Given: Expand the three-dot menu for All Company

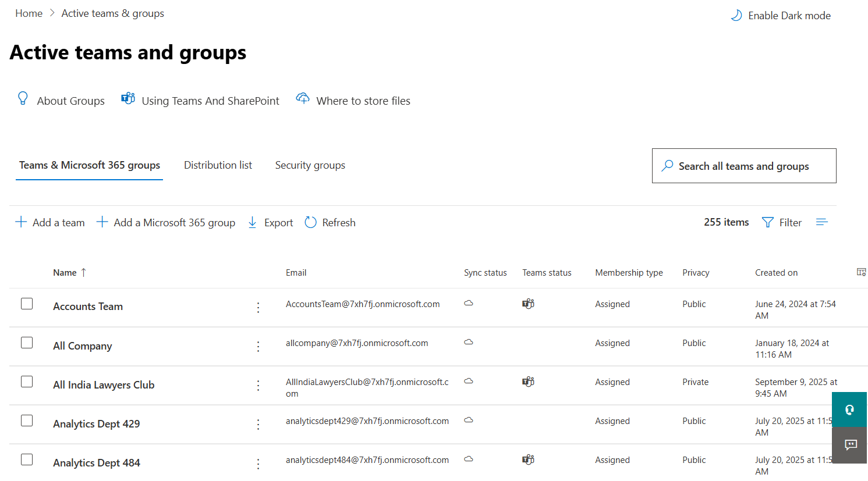Looking at the screenshot, I should (258, 347).
